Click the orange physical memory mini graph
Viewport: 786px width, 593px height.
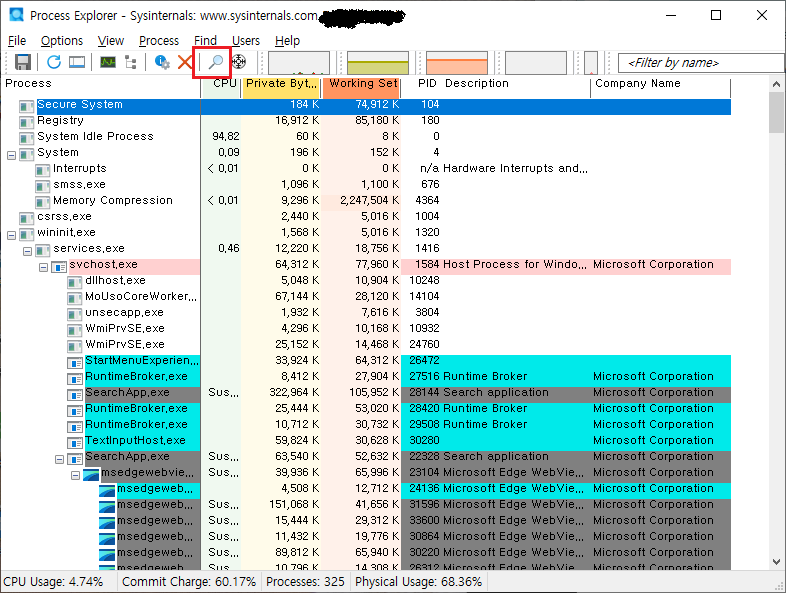pos(457,63)
